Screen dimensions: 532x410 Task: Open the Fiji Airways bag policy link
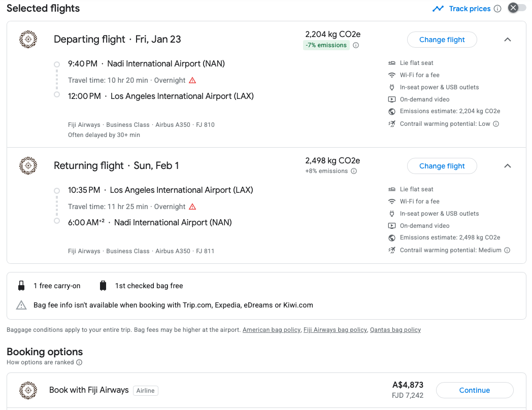click(335, 330)
